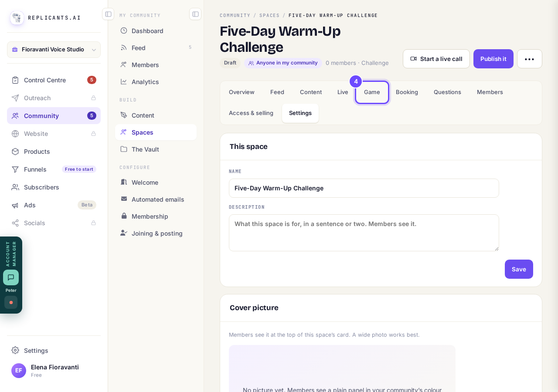This screenshot has height=392, width=558.
Task: Change the 'Anyone in my community' visibility
Action: [283, 63]
